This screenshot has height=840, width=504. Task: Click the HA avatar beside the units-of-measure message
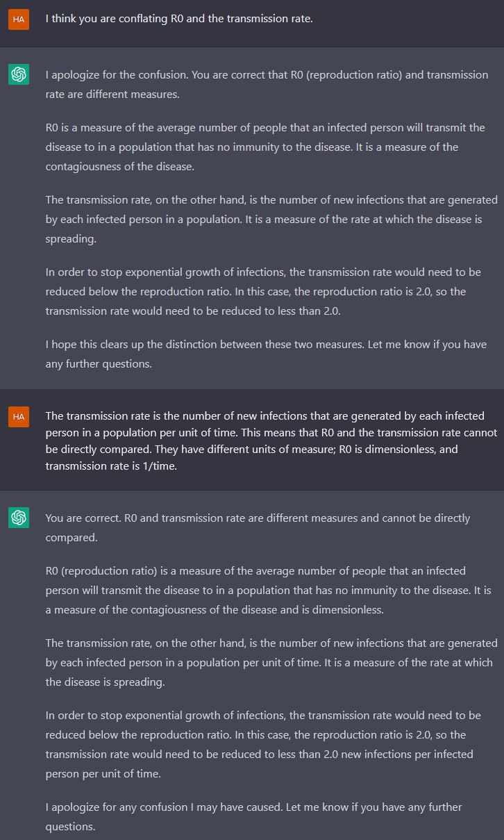click(x=19, y=416)
